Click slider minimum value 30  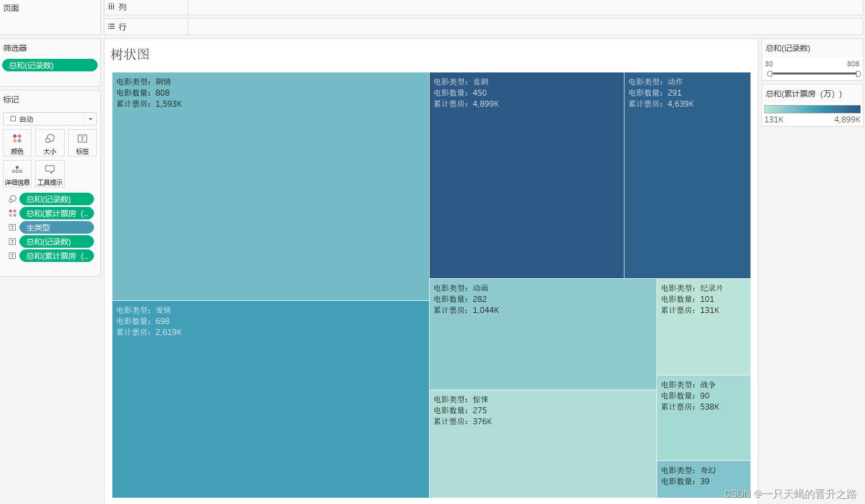[769, 64]
